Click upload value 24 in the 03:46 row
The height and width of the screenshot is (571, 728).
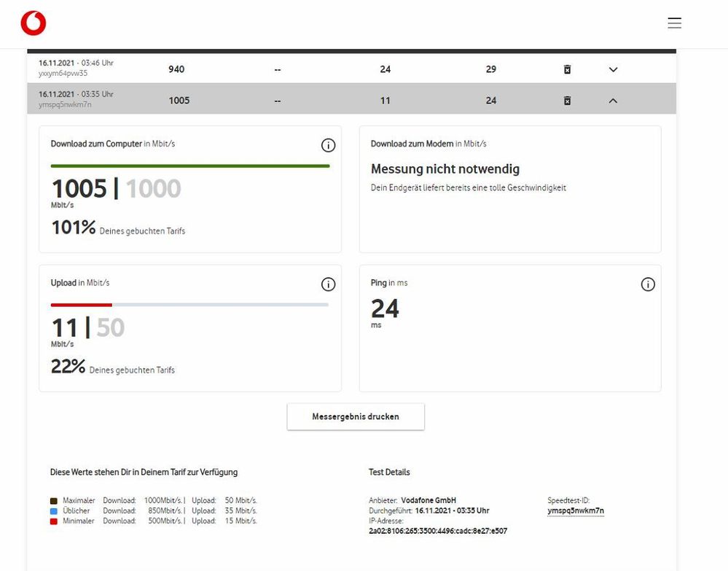[x=385, y=69]
